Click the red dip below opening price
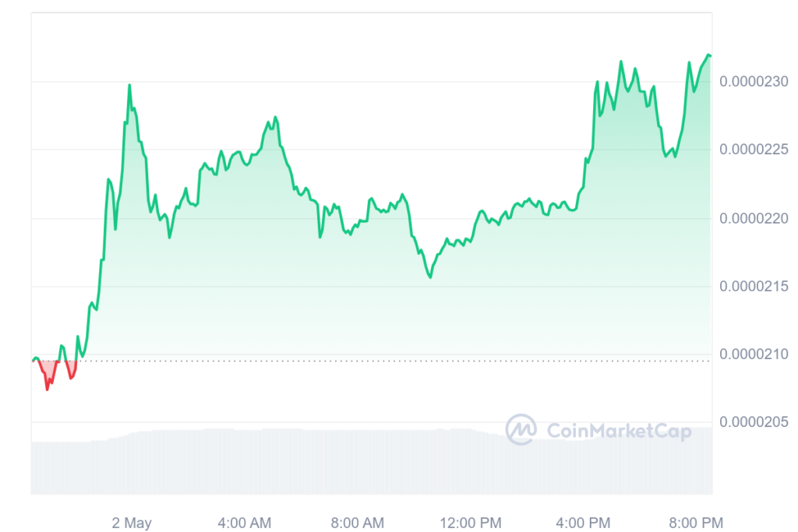This screenshot has width=798, height=532. coord(48,375)
